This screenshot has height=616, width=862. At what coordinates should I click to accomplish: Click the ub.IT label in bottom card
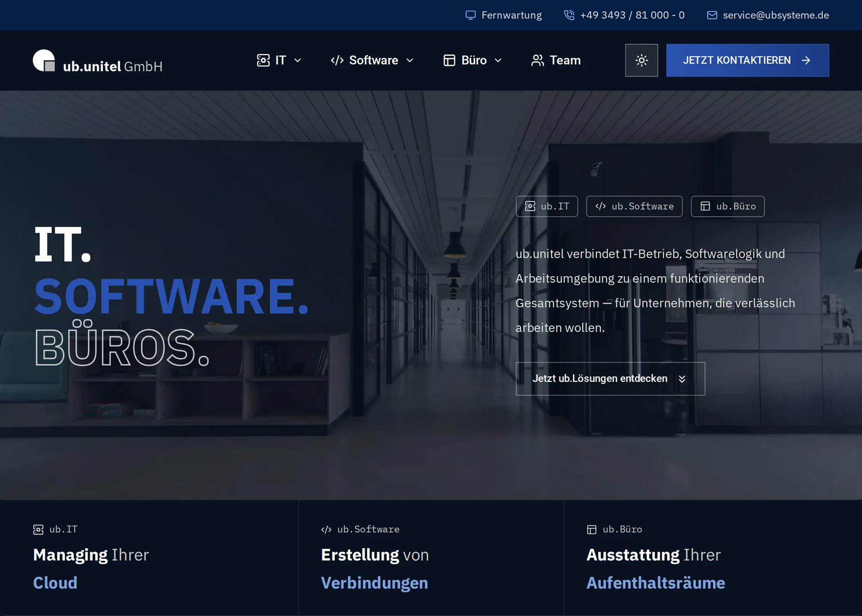pyautogui.click(x=63, y=529)
